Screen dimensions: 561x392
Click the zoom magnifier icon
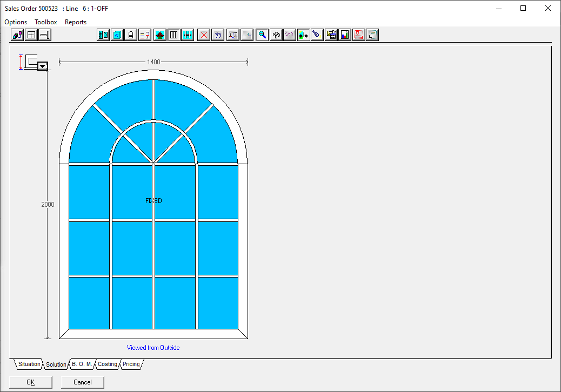262,35
